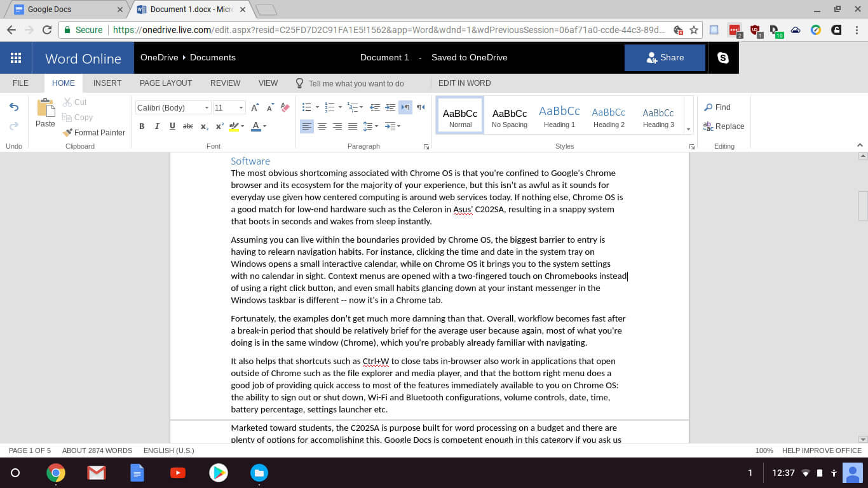
Task: Open line spacing options dropdown
Action: pyautogui.click(x=377, y=126)
